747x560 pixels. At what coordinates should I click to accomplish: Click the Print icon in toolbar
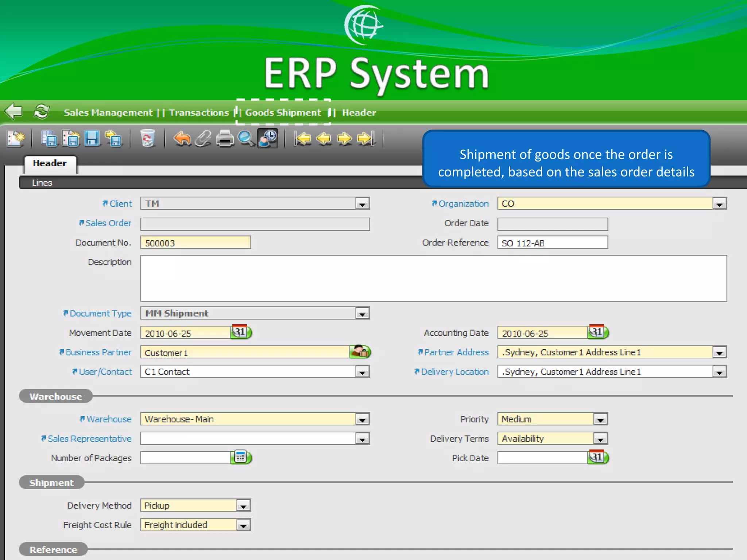(224, 139)
